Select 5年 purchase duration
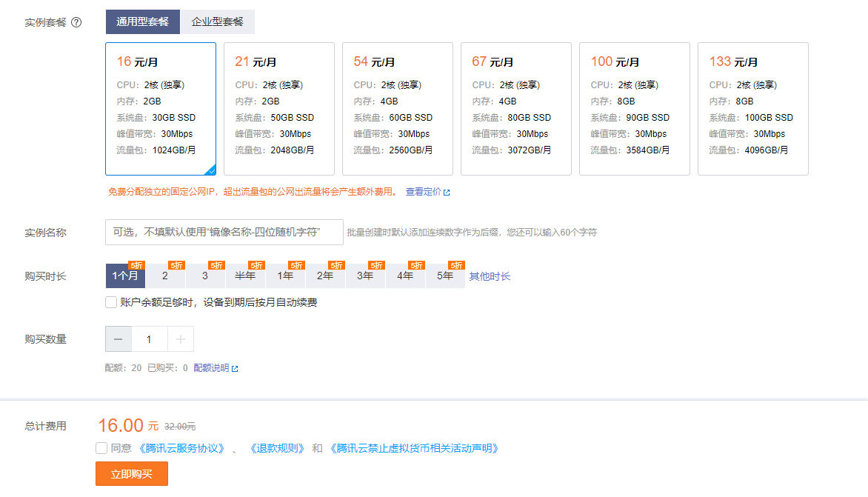The width and height of the screenshot is (868, 497). tap(445, 276)
